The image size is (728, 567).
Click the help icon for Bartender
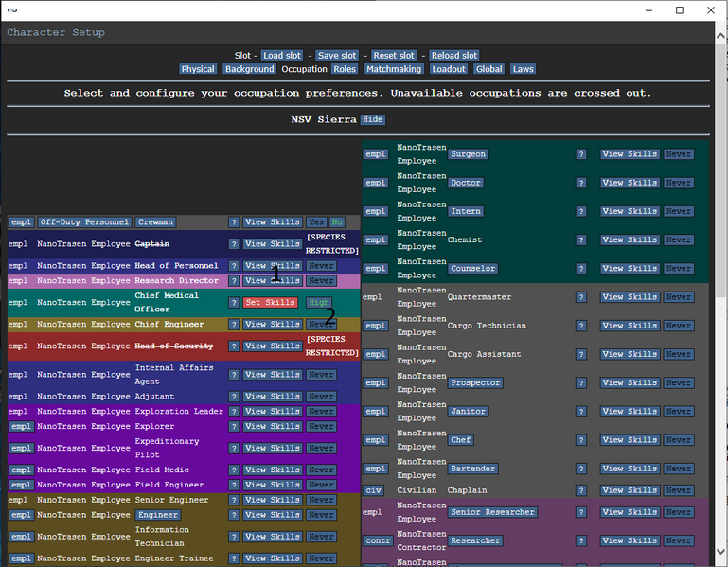[x=581, y=470]
